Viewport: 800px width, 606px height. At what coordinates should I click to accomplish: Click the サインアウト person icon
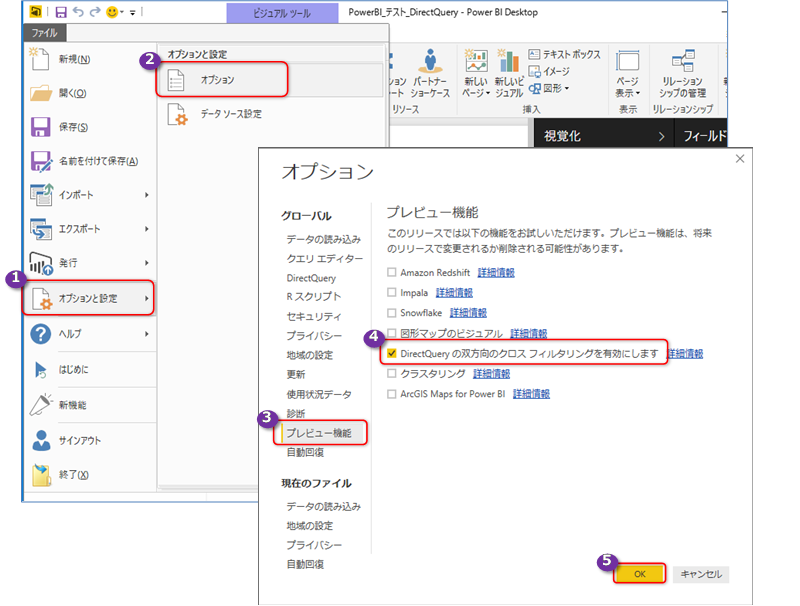[x=41, y=440]
